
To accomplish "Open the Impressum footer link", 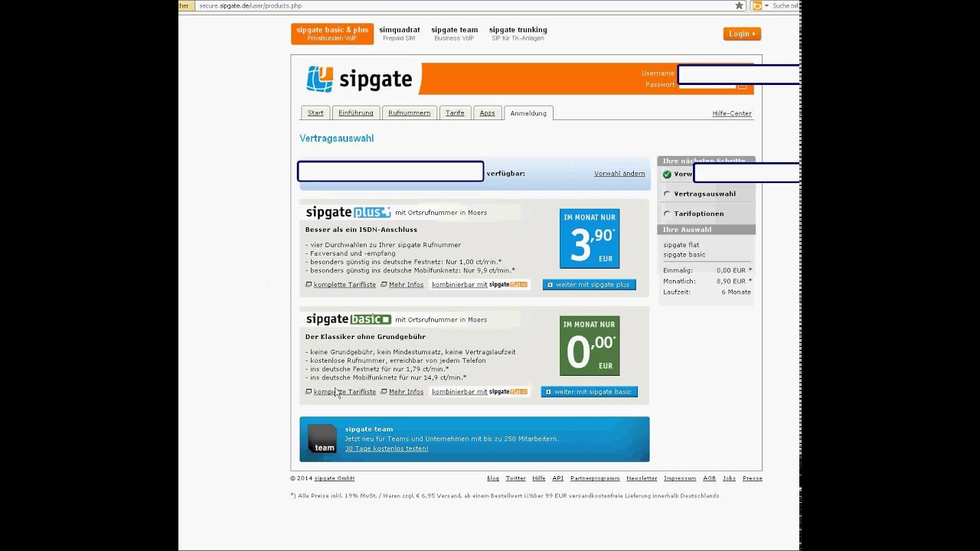I will click(680, 478).
